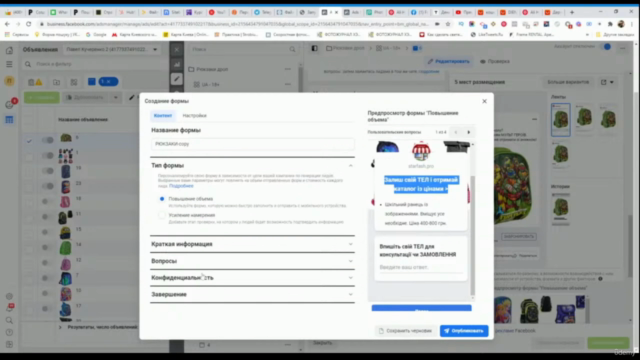Click the search field in tree panel
This screenshot has width=640, height=360.
pos(244,49)
